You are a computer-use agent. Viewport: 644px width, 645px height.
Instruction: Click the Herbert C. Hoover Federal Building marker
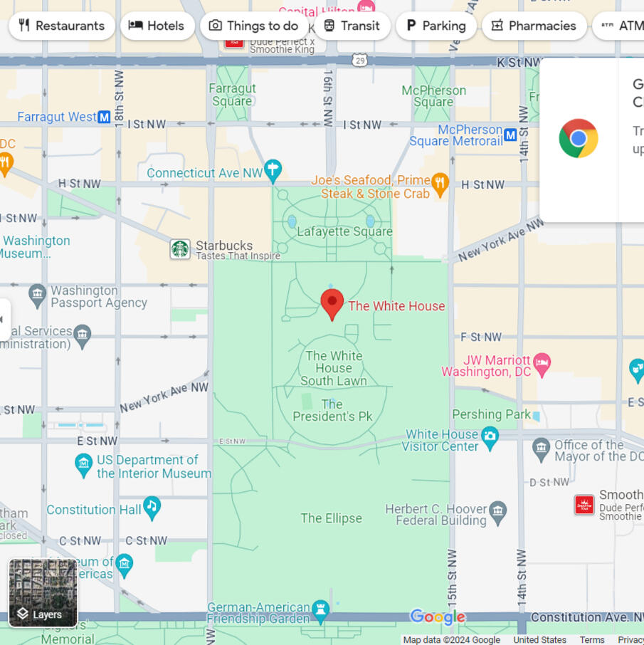pos(498,510)
